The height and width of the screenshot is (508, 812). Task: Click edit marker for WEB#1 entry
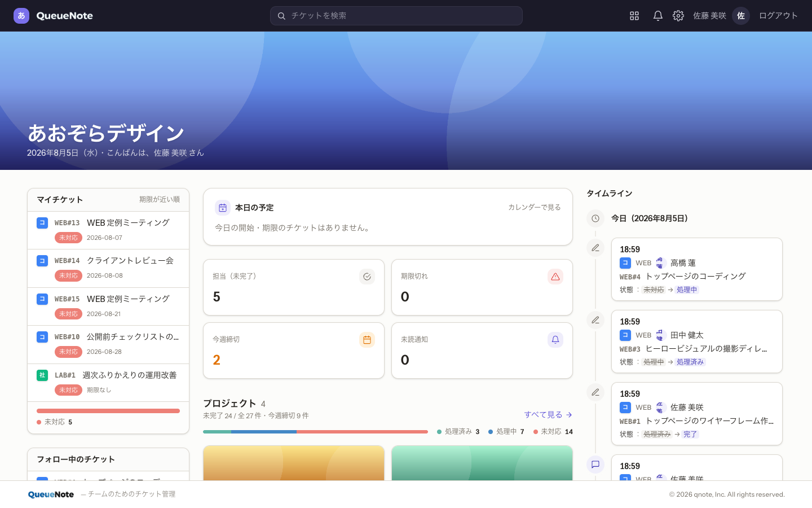(595, 392)
